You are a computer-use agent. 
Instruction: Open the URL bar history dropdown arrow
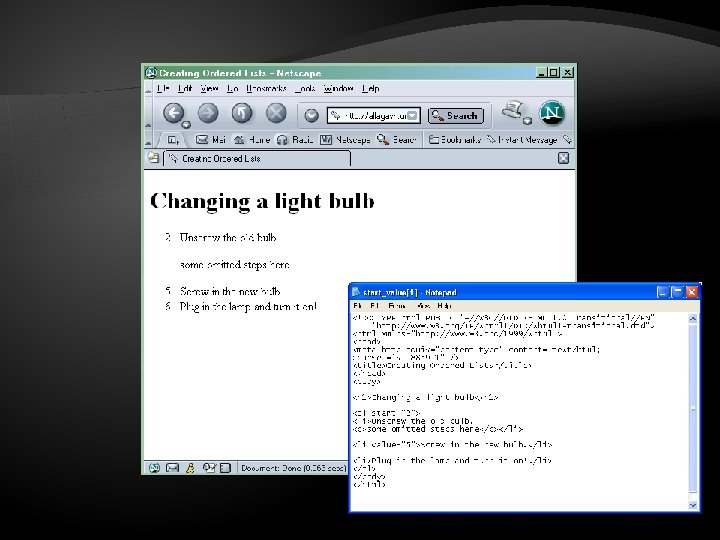tap(413, 116)
